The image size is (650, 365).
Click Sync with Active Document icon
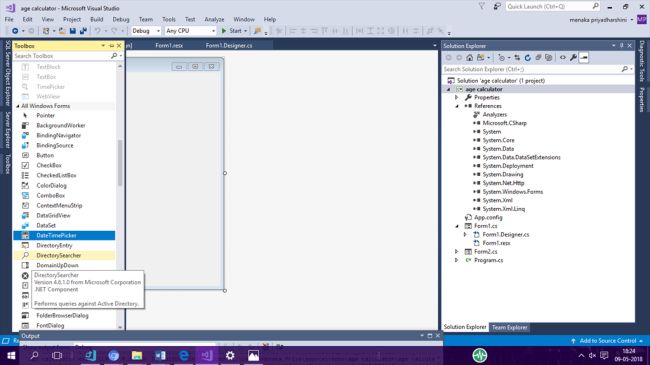point(517,58)
